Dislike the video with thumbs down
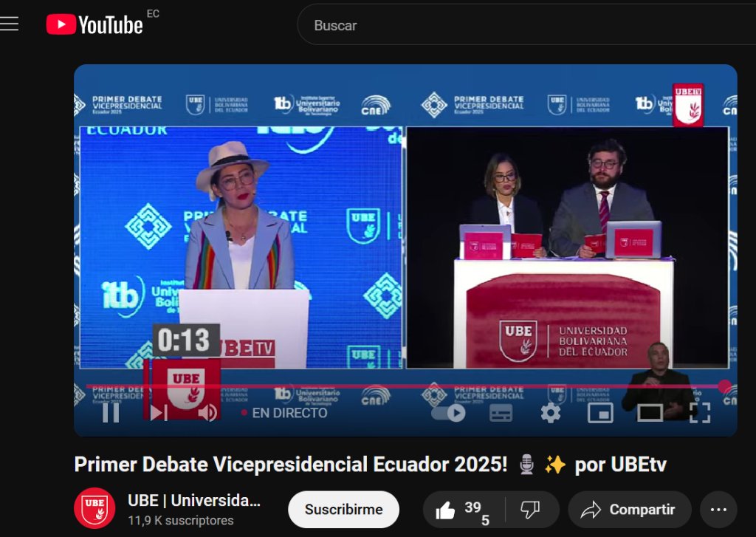The width and height of the screenshot is (756, 537). [530, 510]
